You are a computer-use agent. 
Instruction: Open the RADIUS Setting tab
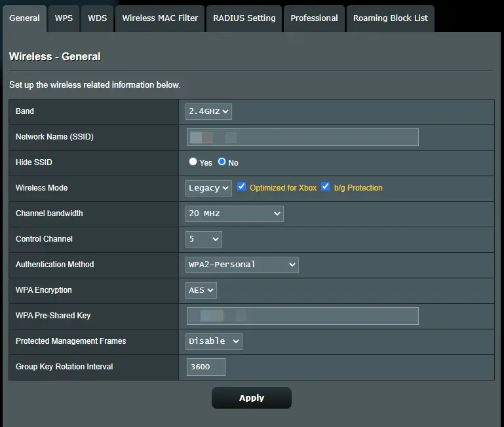click(x=244, y=18)
